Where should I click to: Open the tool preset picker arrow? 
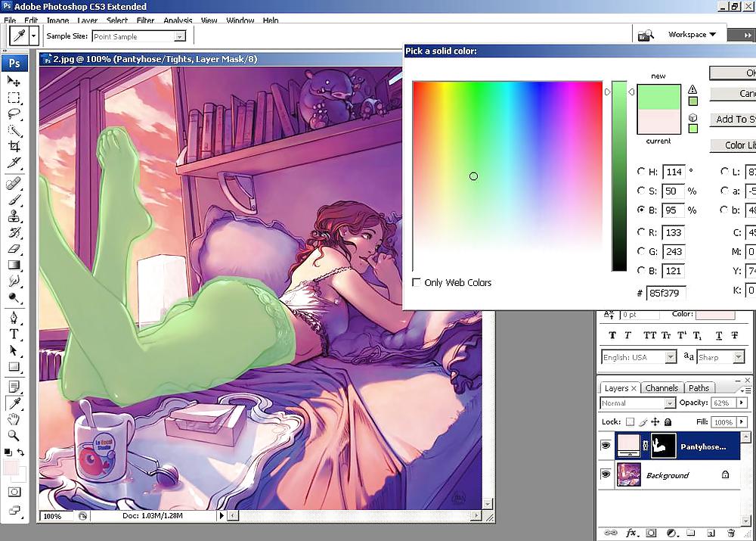tap(33, 36)
